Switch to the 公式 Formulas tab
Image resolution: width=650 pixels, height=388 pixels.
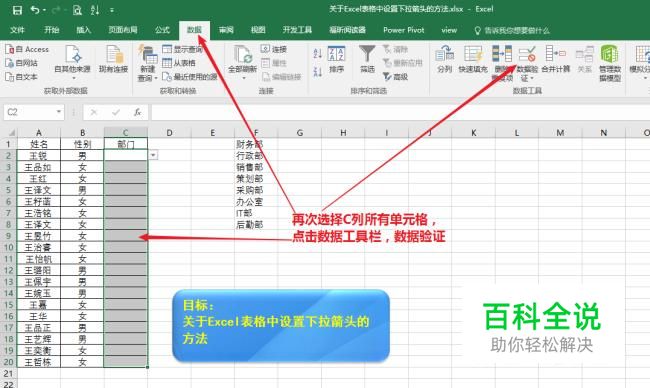tap(162, 30)
